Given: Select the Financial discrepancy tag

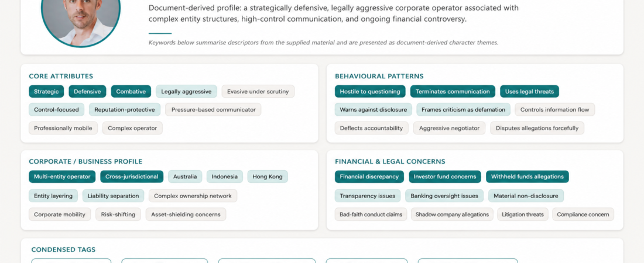Looking at the screenshot, I should (x=369, y=177).
